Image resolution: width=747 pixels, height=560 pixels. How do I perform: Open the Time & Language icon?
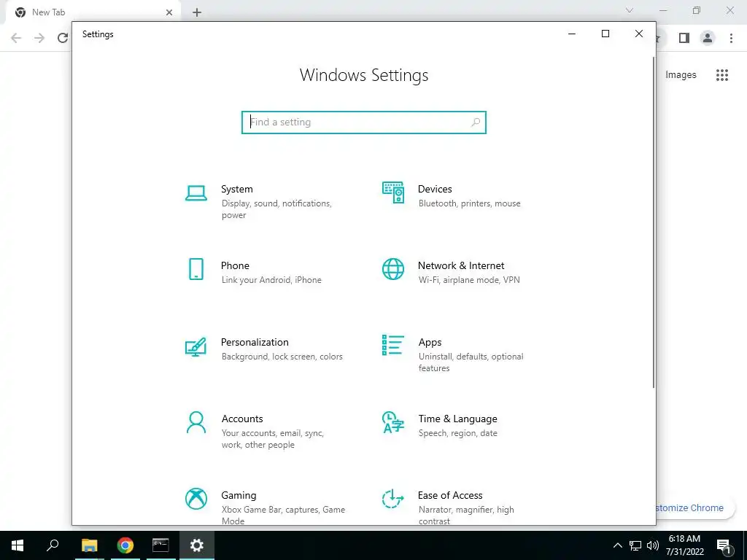[x=393, y=422]
